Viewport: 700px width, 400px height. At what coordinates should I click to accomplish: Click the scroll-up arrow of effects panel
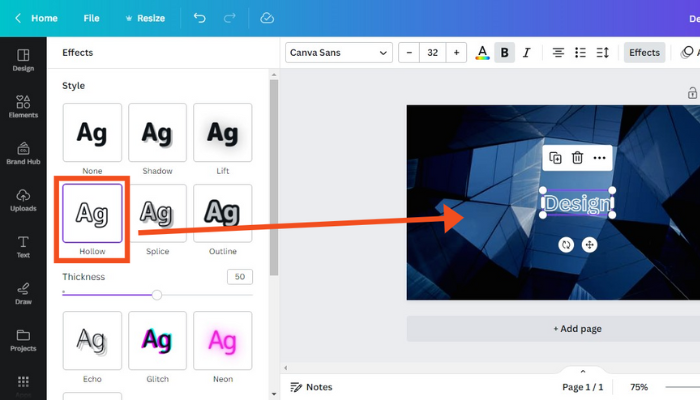coord(274,75)
